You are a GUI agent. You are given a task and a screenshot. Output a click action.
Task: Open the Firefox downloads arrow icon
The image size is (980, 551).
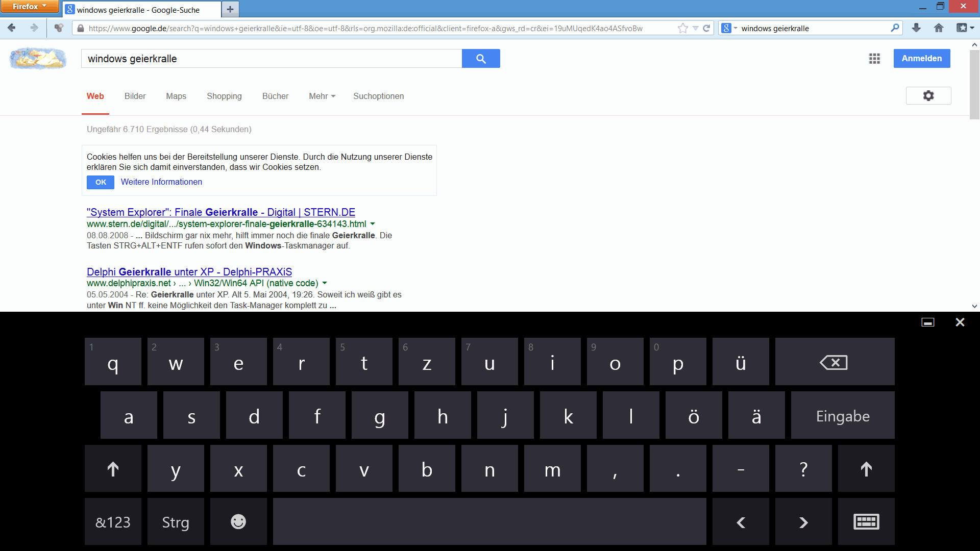click(x=916, y=28)
